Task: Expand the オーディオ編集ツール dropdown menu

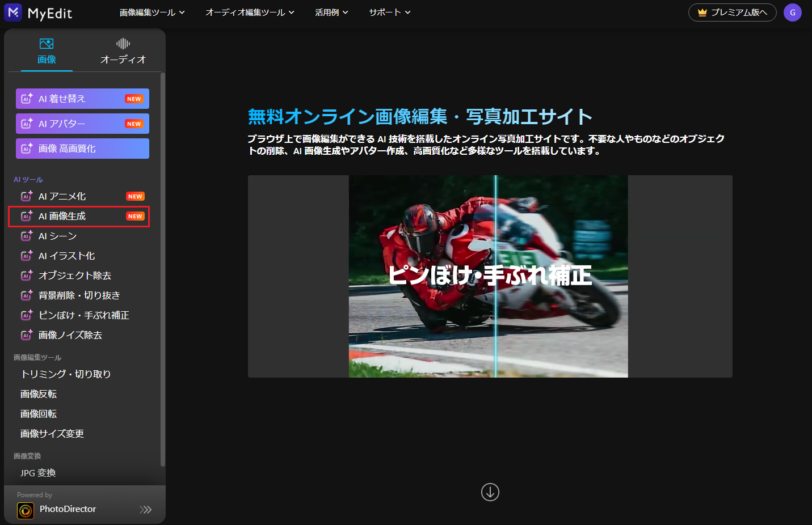Action: coord(250,12)
